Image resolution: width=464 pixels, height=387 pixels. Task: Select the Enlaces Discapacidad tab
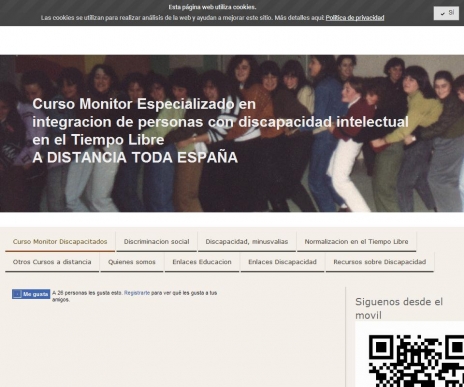[282, 262]
